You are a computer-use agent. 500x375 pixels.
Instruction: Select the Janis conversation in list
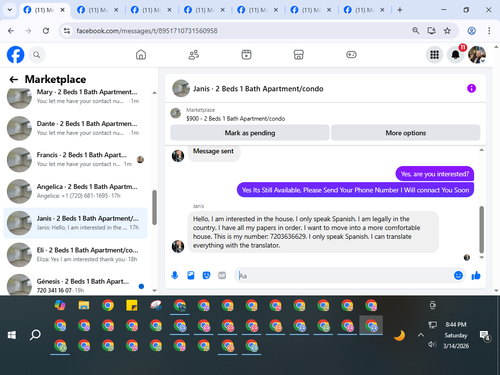[75, 223]
